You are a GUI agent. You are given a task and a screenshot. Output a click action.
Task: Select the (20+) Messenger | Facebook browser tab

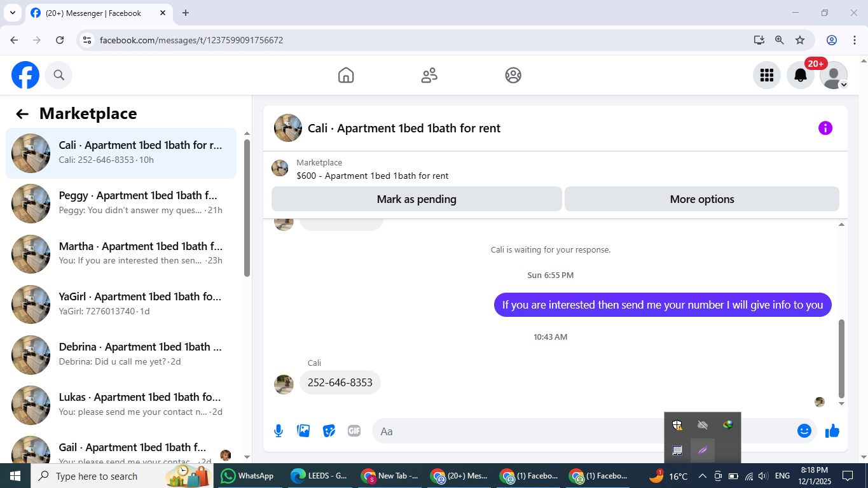tap(99, 13)
